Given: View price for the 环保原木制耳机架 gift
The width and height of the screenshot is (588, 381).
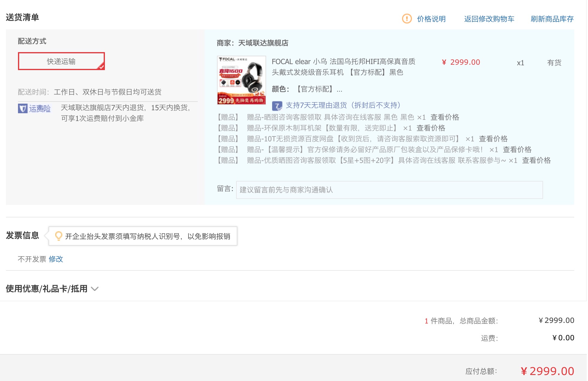Looking at the screenshot, I should (x=431, y=128).
